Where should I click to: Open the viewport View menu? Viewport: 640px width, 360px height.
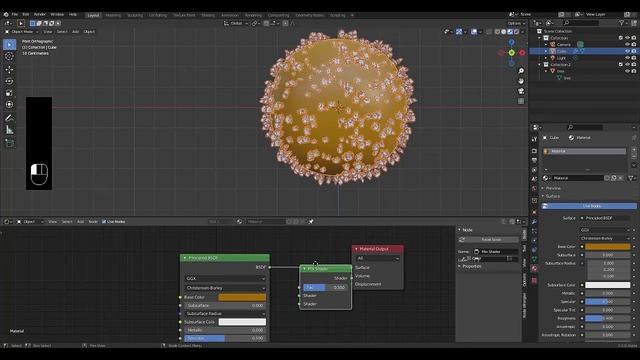tap(48, 31)
